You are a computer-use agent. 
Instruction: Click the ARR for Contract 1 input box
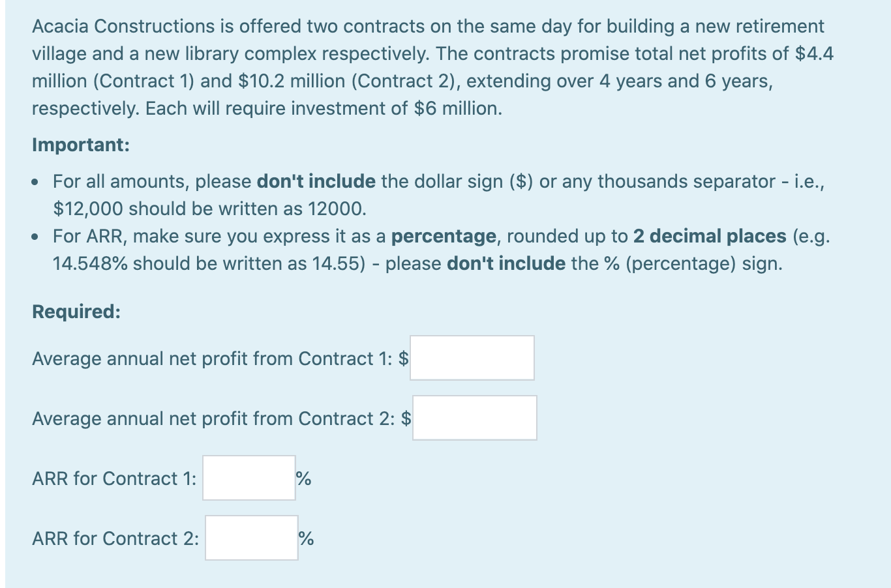coord(249,478)
